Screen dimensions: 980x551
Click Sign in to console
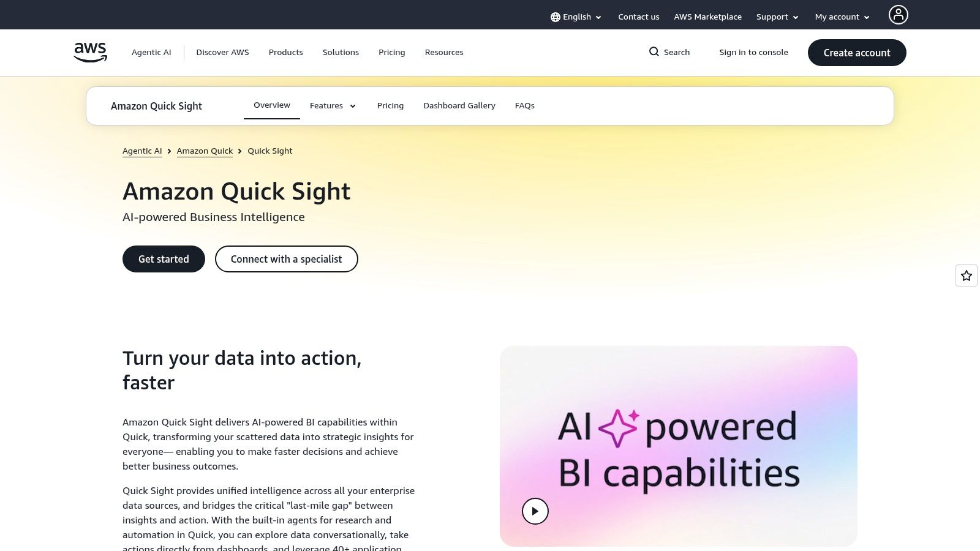[753, 53]
